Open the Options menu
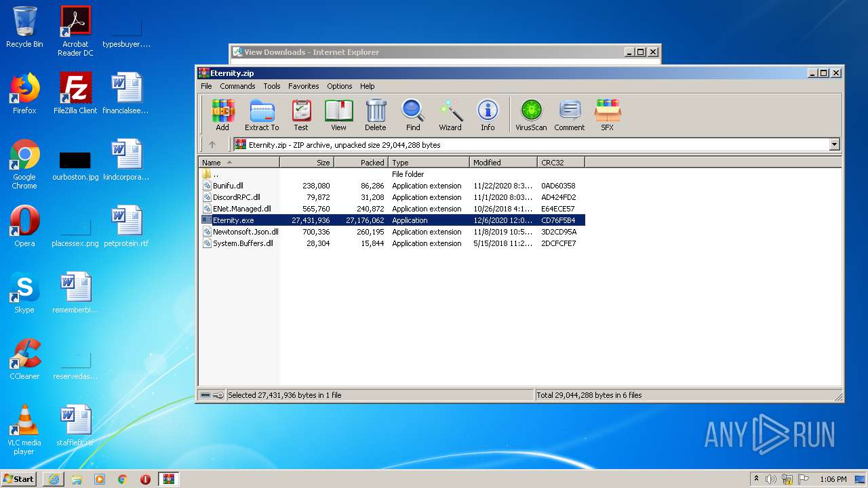Viewport: 868px width, 488px height. pyautogui.click(x=339, y=86)
